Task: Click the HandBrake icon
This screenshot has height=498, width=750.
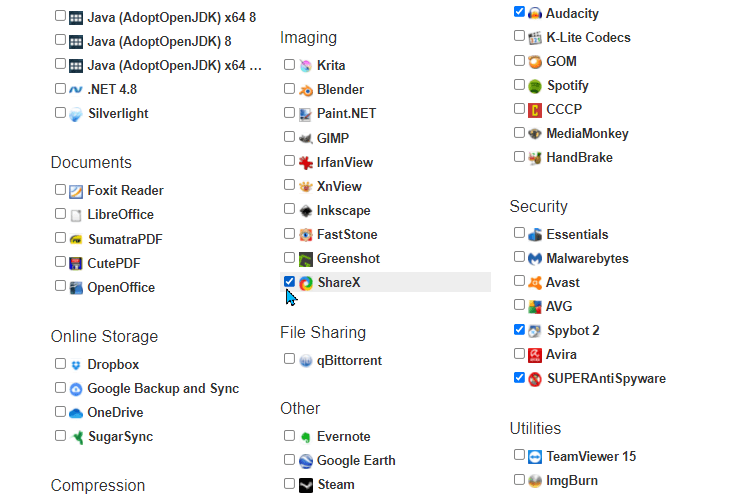Action: (535, 158)
